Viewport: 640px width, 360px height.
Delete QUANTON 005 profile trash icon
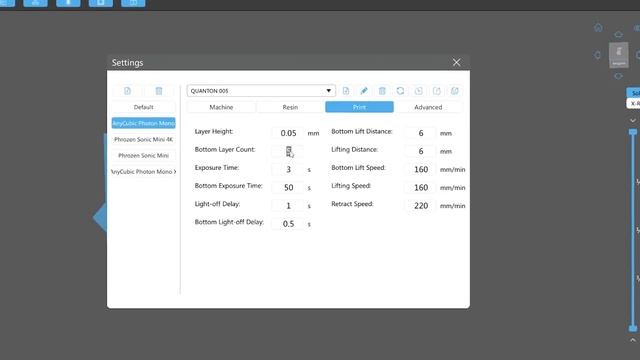point(382,91)
